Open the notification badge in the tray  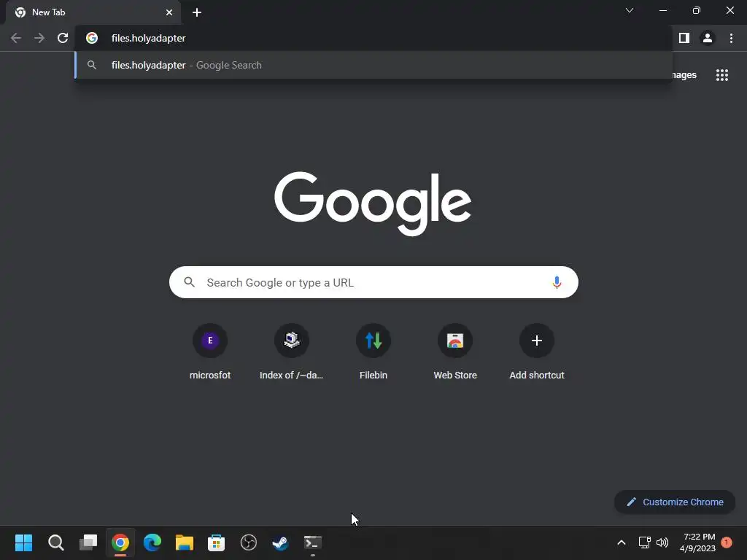click(x=727, y=542)
